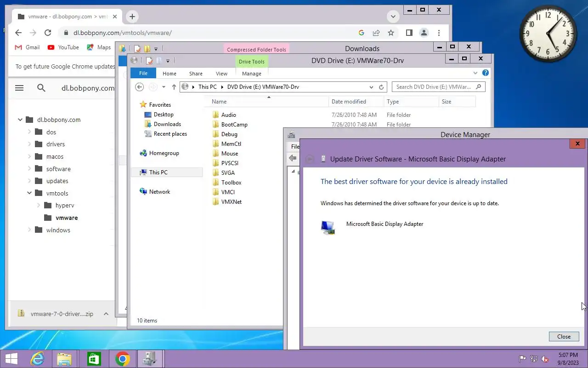Expand the dos folder in site tree
This screenshot has width=588, height=368.
pos(29,132)
